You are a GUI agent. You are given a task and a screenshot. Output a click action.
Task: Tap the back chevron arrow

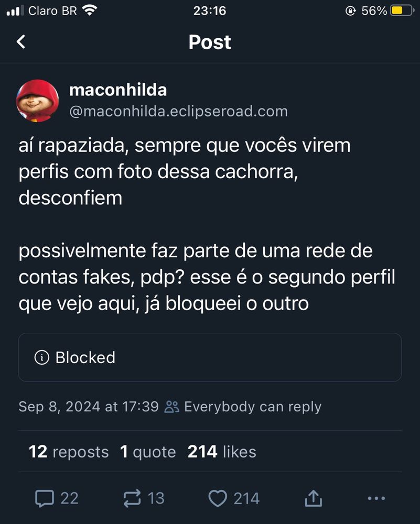21,42
